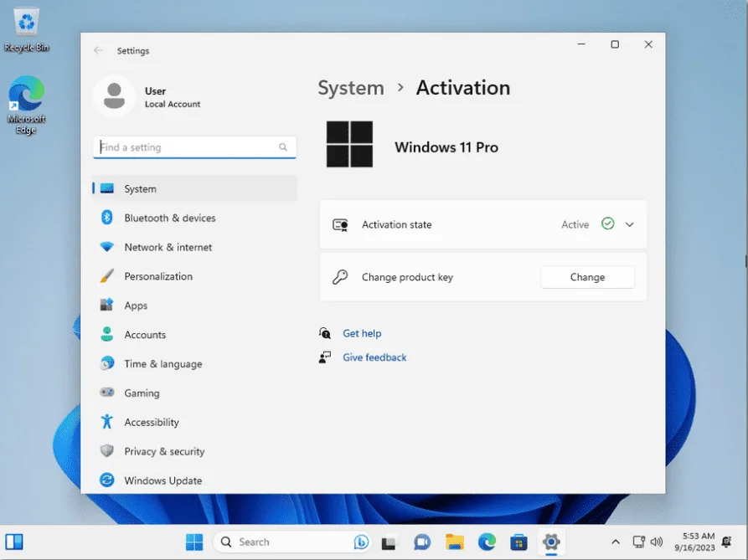Open Microsoft Store from taskbar
Image resolution: width=748 pixels, height=560 pixels.
pyautogui.click(x=518, y=542)
